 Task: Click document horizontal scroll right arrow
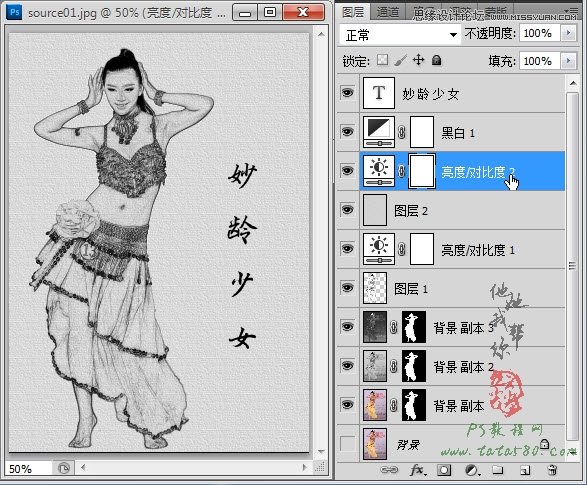point(304,467)
